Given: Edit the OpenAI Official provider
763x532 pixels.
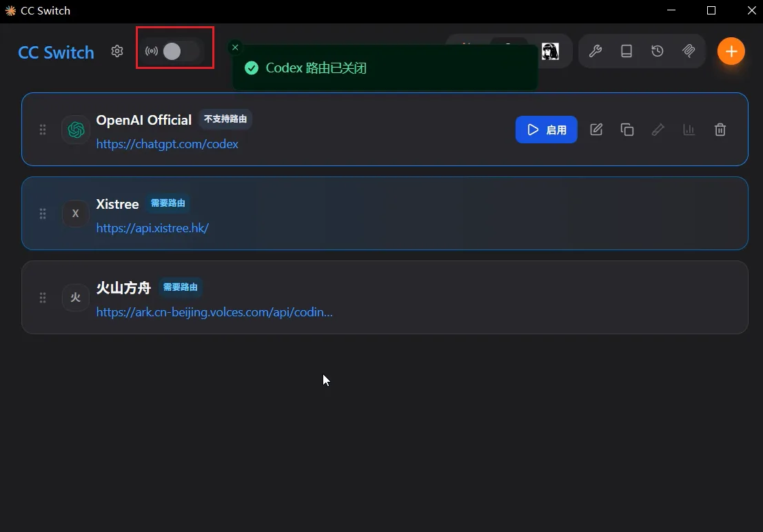Looking at the screenshot, I should (x=596, y=130).
